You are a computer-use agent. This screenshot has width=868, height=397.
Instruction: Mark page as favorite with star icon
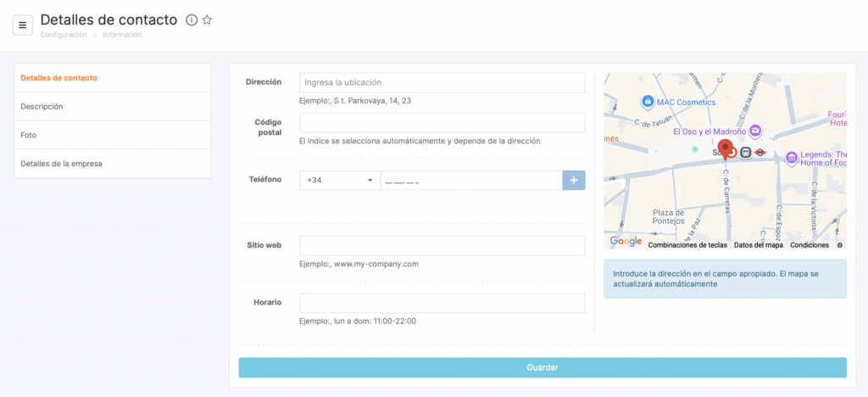(207, 20)
